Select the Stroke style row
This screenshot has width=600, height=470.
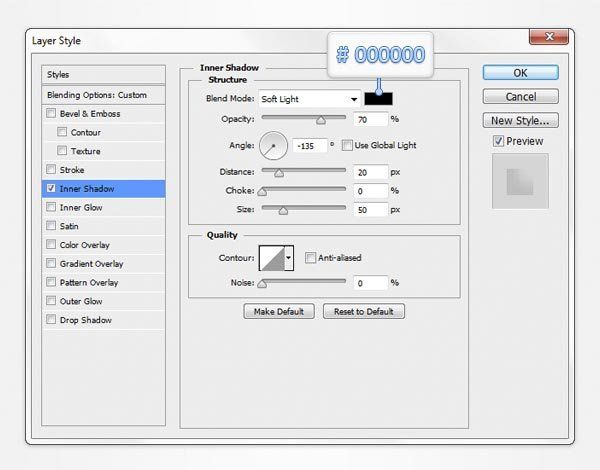(x=103, y=170)
